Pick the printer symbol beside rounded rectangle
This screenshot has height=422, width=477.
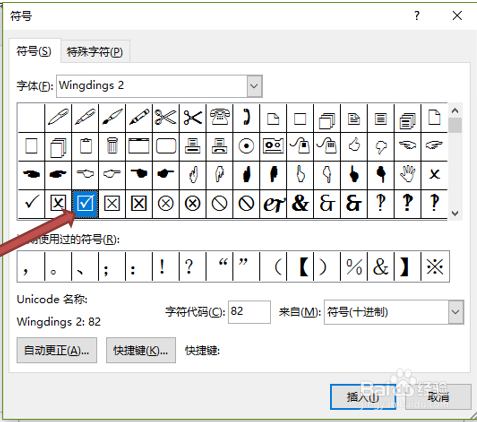tap(193, 146)
